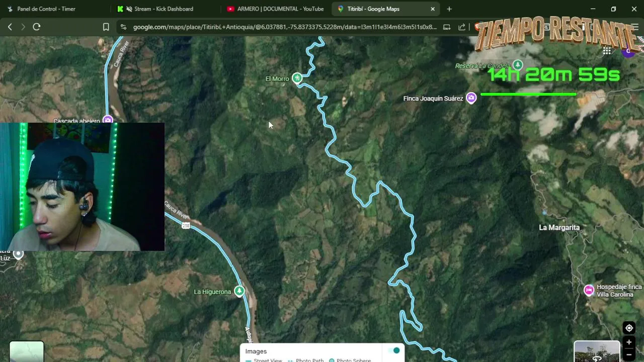
Task: Share this page via share icon
Action: coord(462,27)
